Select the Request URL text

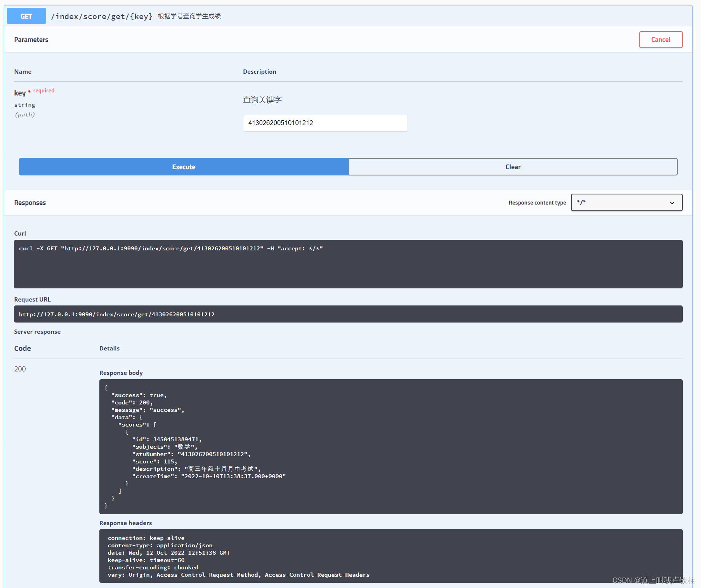point(116,314)
